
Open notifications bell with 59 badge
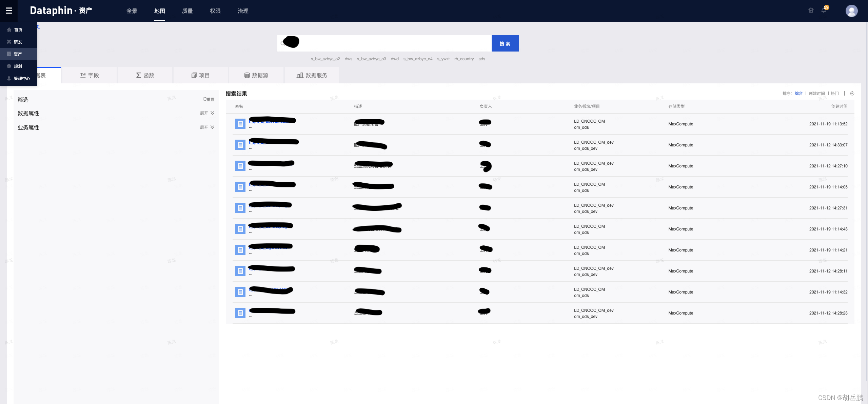(x=824, y=11)
